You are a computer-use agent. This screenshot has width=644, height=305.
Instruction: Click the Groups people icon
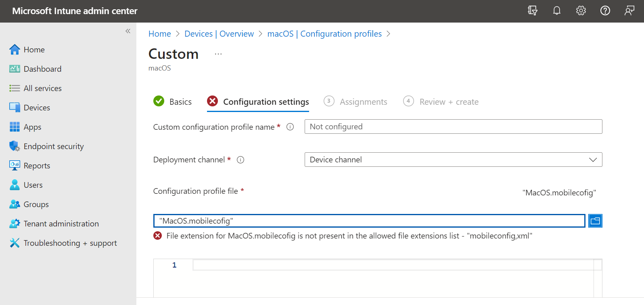point(15,204)
